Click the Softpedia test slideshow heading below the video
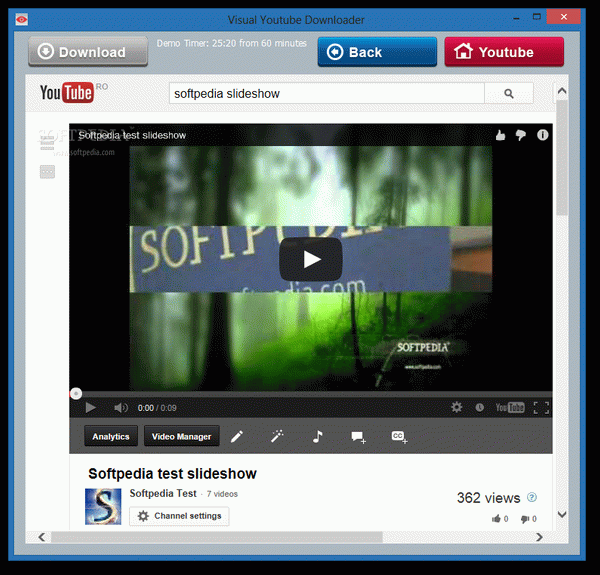600x575 pixels. [x=172, y=474]
